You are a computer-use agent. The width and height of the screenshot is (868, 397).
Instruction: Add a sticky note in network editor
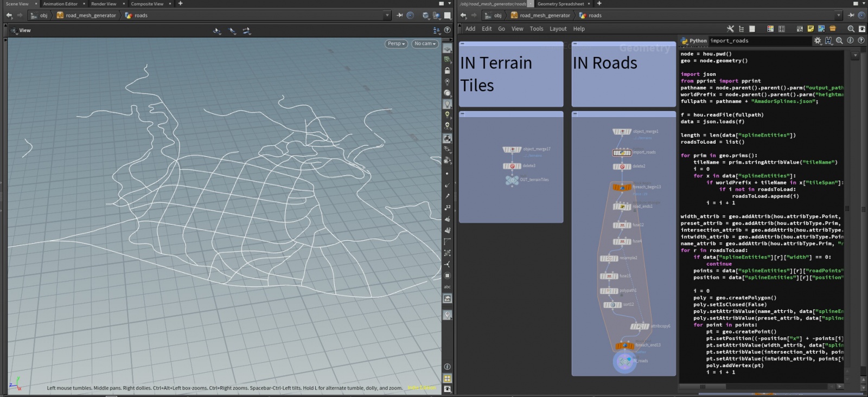coord(810,29)
